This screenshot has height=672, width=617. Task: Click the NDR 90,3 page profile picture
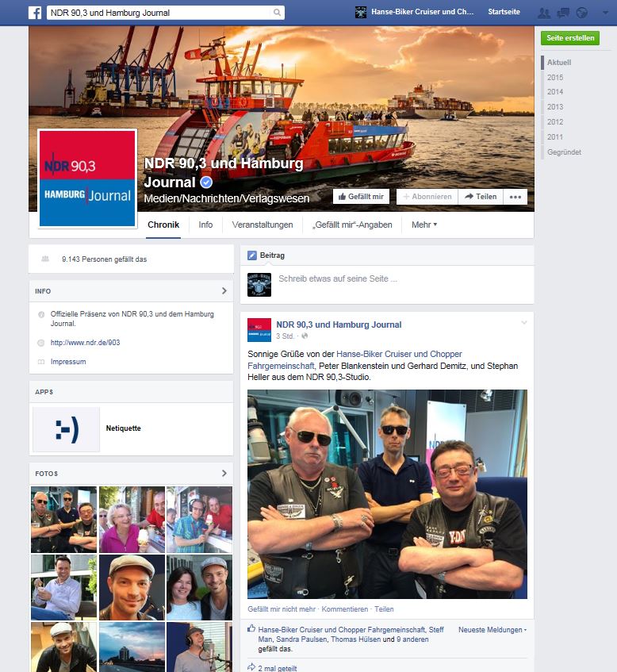tap(87, 179)
